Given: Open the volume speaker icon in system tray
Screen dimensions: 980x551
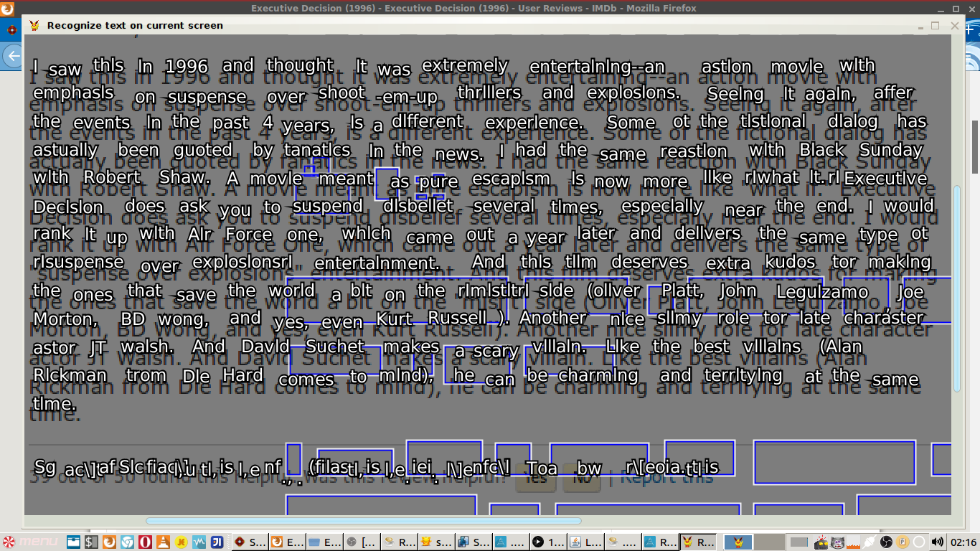Looking at the screenshot, I should [937, 542].
